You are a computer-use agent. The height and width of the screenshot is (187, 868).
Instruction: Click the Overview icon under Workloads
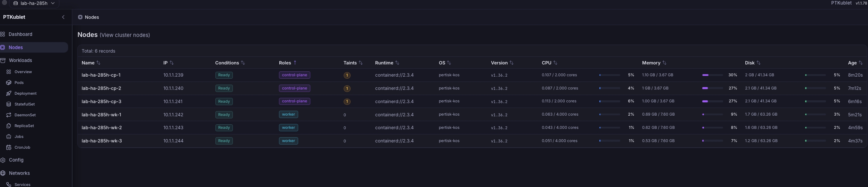pyautogui.click(x=9, y=72)
